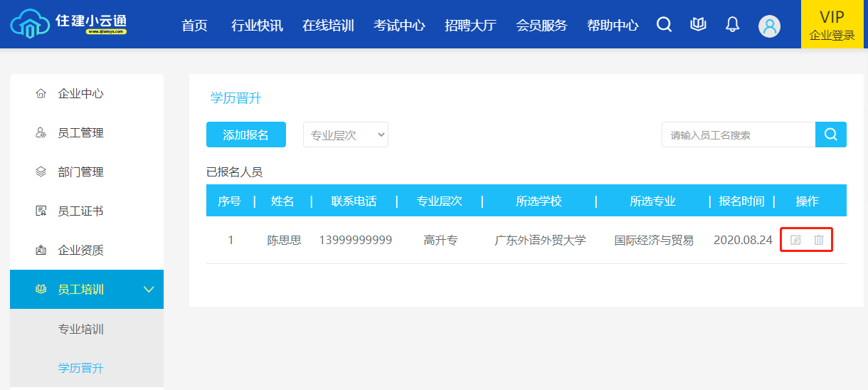
Task: Click the user avatar icon
Action: click(769, 26)
